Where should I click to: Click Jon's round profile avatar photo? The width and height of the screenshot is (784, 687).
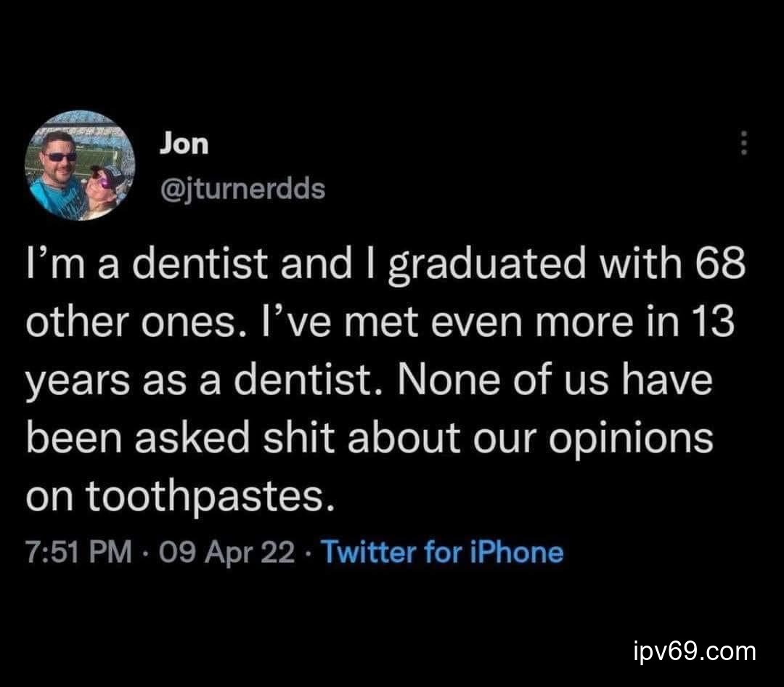(79, 166)
